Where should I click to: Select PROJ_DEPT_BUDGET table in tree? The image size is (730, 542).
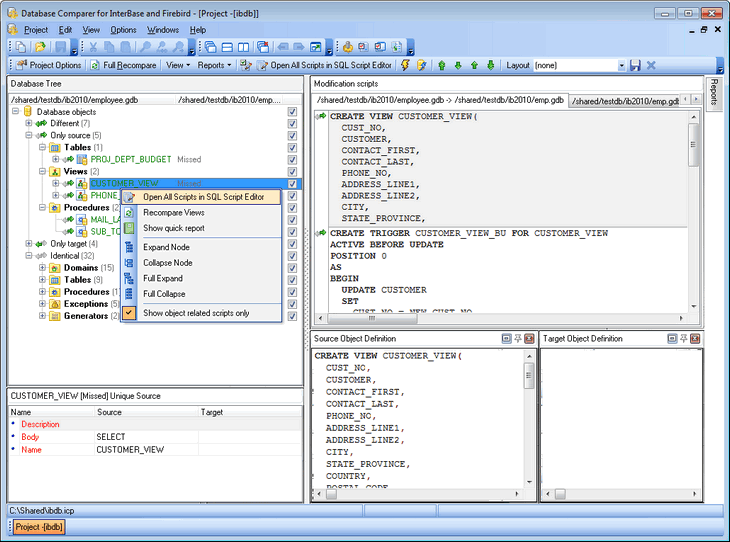pos(131,159)
